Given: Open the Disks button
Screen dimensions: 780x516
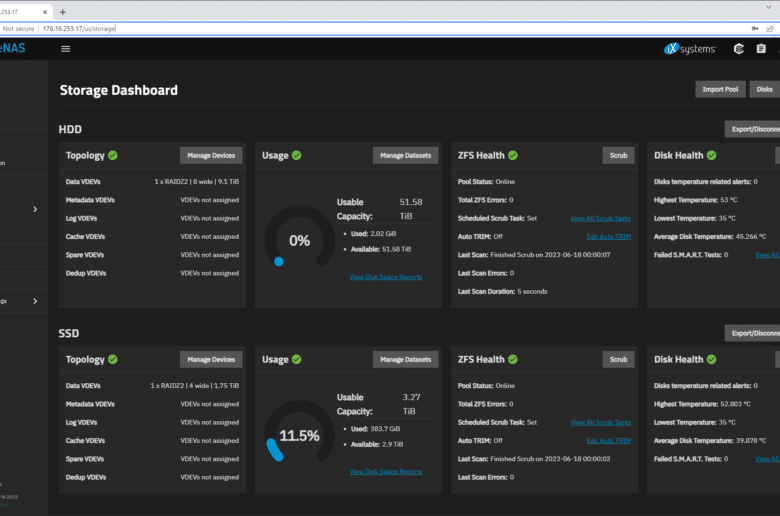Looking at the screenshot, I should (x=765, y=89).
